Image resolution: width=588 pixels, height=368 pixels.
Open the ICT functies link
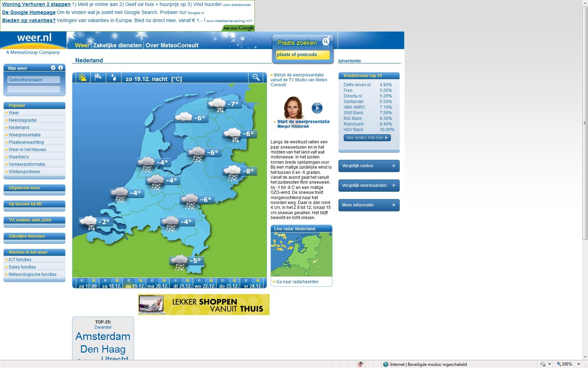(20, 260)
